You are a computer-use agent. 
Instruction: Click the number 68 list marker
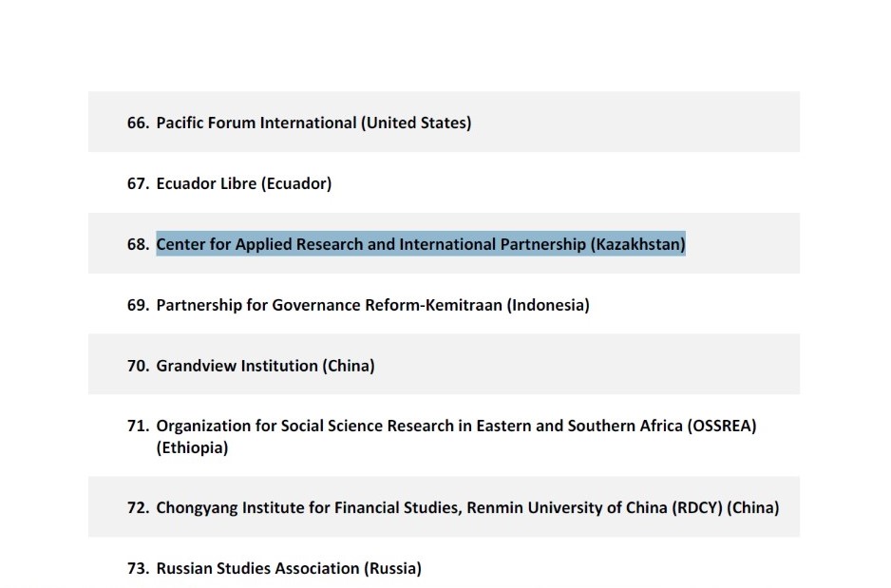(x=138, y=244)
